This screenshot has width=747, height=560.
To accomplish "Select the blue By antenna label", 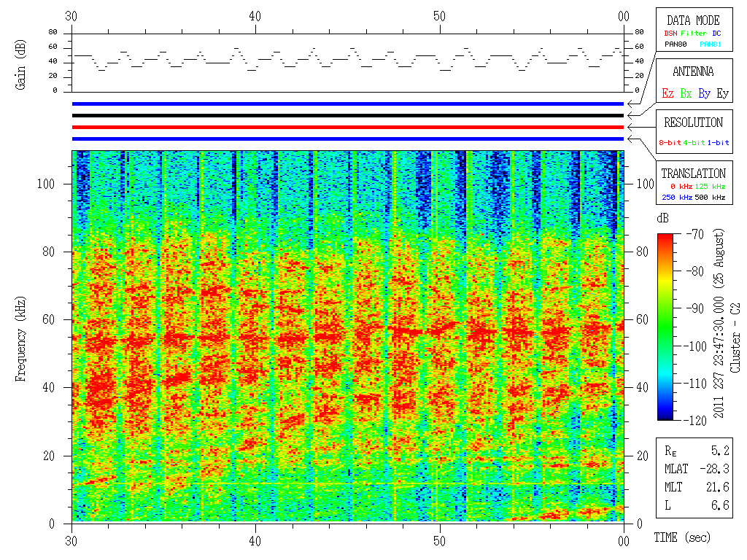I will coord(704,93).
